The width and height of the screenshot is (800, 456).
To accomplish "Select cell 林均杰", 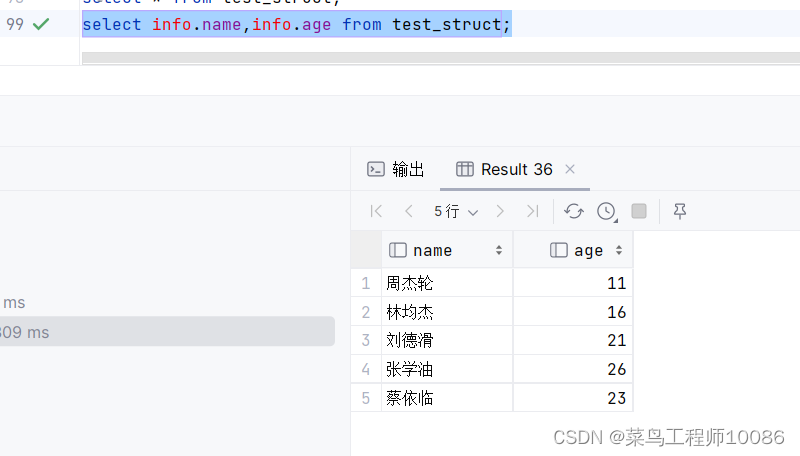I will click(x=447, y=312).
